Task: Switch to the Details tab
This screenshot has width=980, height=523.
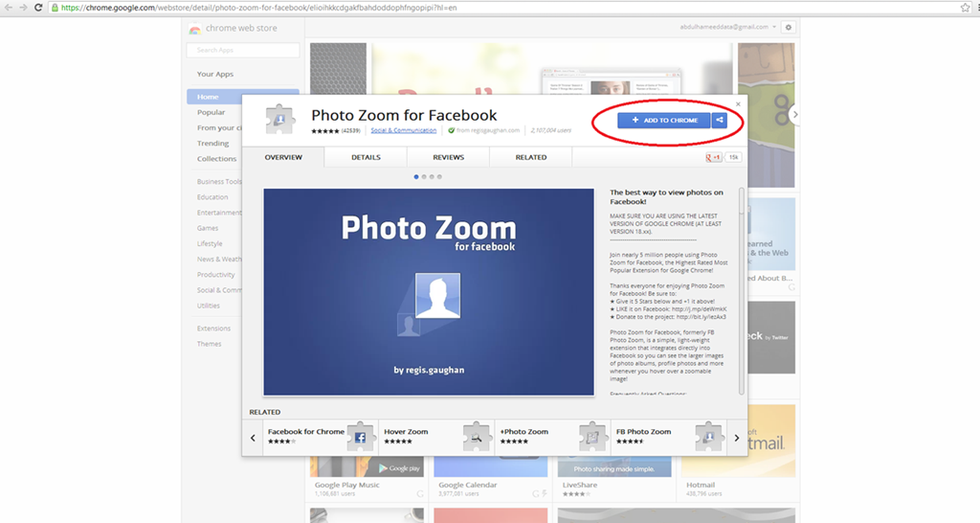Action: pos(366,158)
